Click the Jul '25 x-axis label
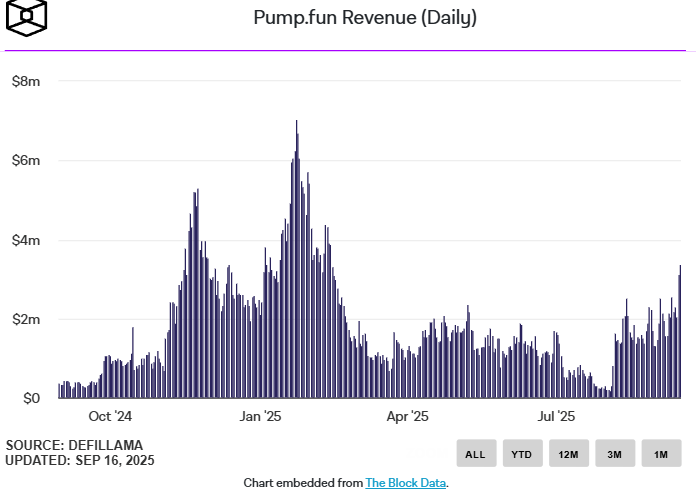This screenshot has width=696, height=489. pyautogui.click(x=556, y=416)
